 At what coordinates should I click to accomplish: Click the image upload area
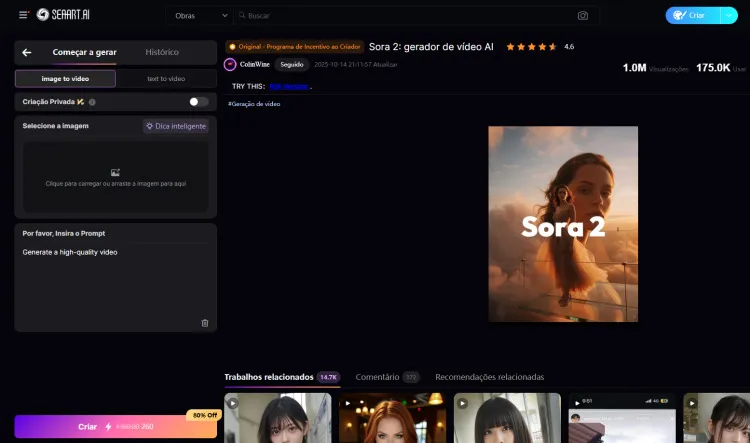pos(115,177)
